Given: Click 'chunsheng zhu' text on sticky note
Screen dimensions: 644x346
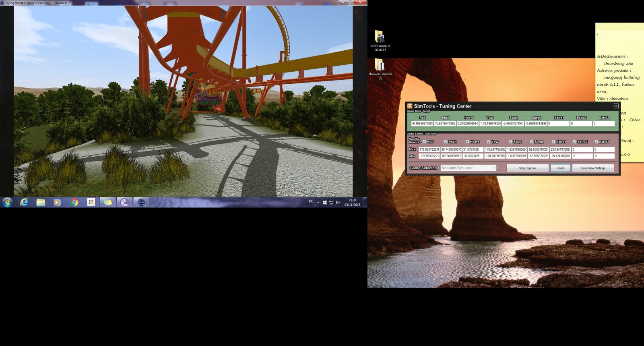Looking at the screenshot, I should (618, 64).
